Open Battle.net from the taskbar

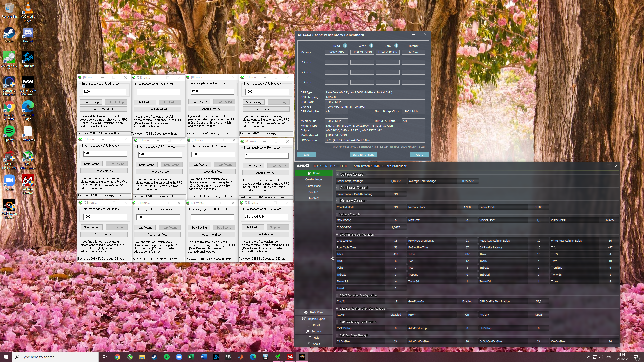click(216, 357)
